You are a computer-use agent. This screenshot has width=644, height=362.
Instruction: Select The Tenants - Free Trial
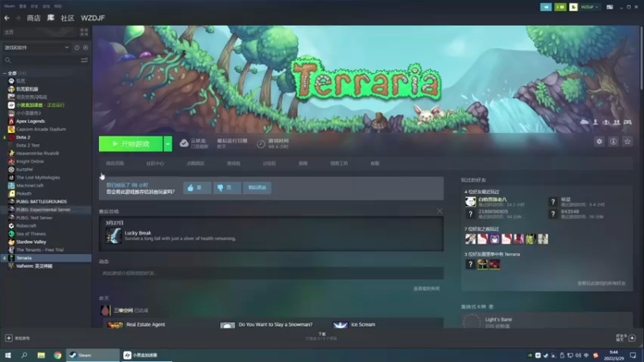point(39,250)
